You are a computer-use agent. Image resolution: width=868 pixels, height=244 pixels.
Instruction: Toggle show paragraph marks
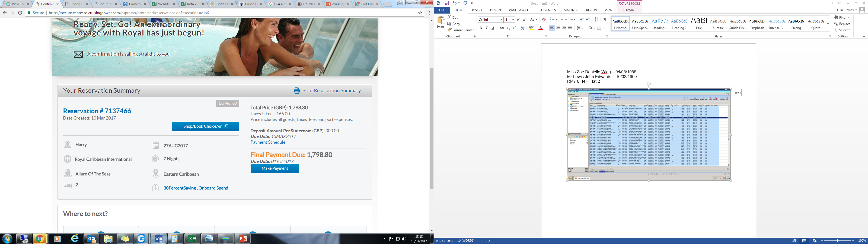coord(605,20)
